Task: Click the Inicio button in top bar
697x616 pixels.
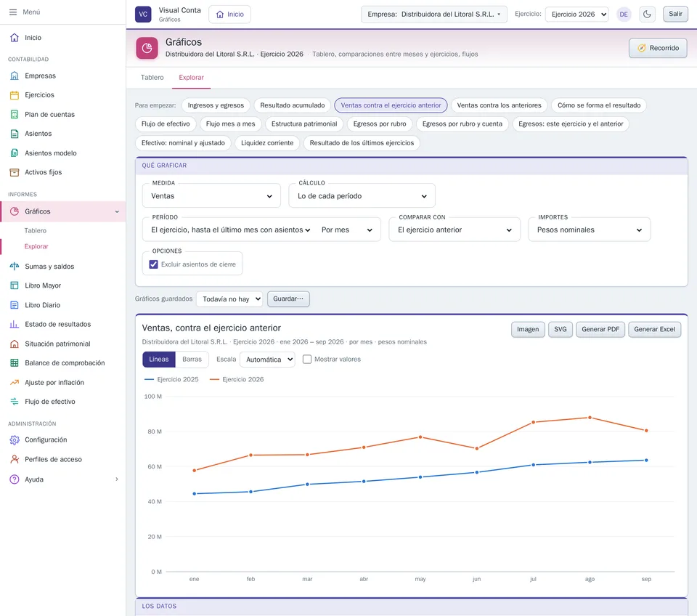Action: (x=230, y=15)
